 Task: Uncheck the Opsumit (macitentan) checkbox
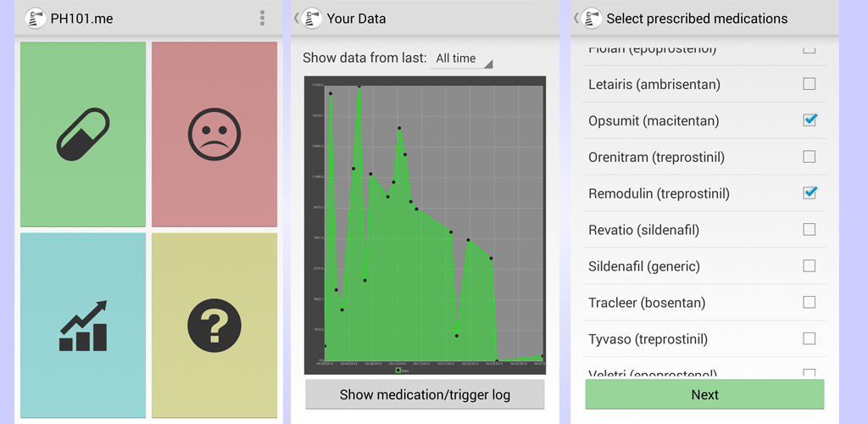pos(810,120)
